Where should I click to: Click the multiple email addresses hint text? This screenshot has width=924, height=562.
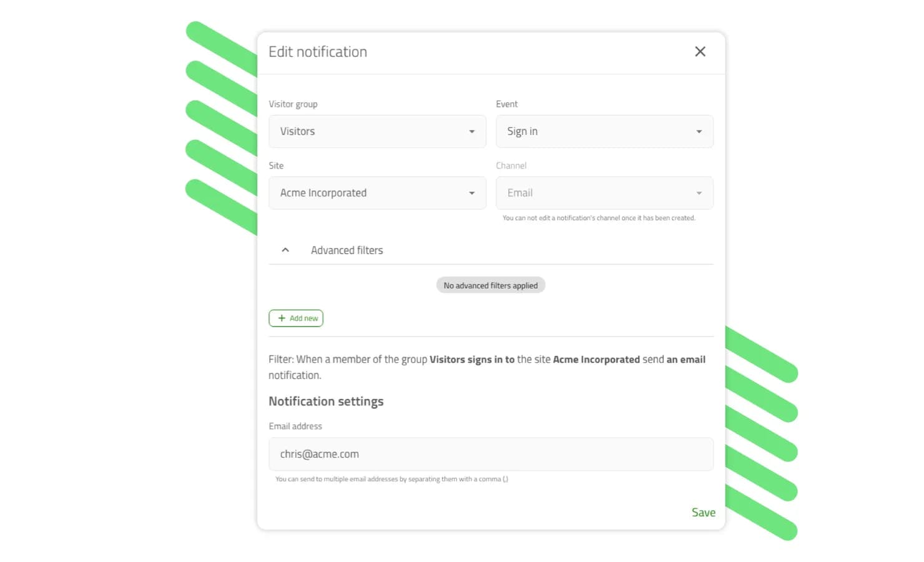[x=391, y=480]
